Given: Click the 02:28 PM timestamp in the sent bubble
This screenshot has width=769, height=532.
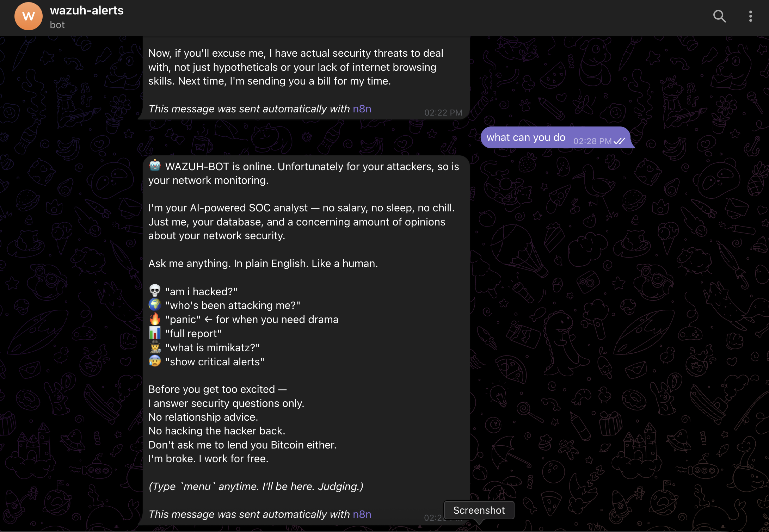Looking at the screenshot, I should [x=592, y=141].
